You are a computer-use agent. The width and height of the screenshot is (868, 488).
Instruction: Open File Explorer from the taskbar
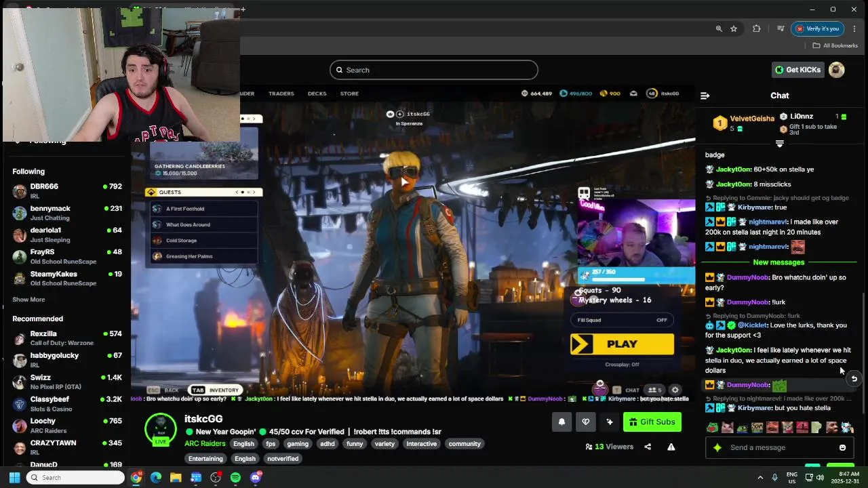[176, 477]
